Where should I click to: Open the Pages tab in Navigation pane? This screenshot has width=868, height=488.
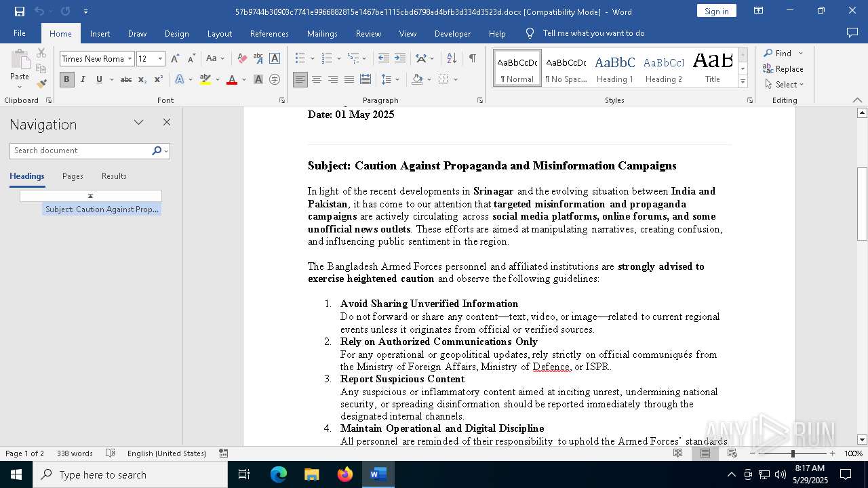[x=73, y=176]
